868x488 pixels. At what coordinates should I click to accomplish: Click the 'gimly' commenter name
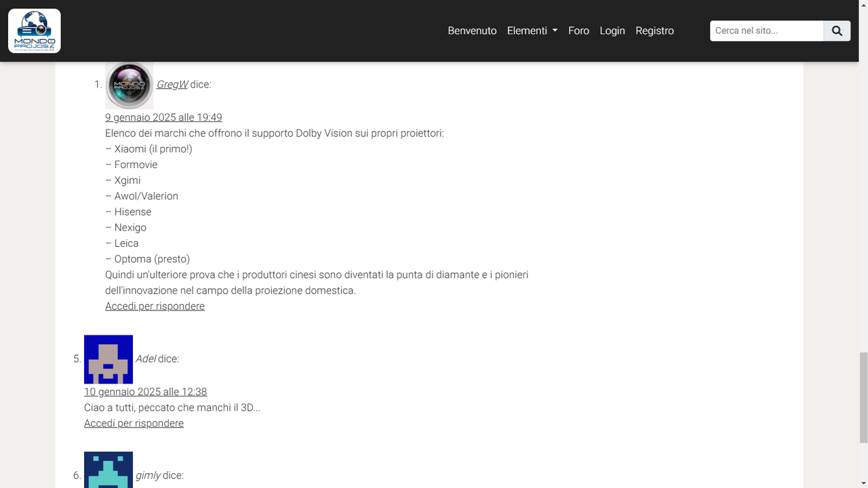coord(148,475)
